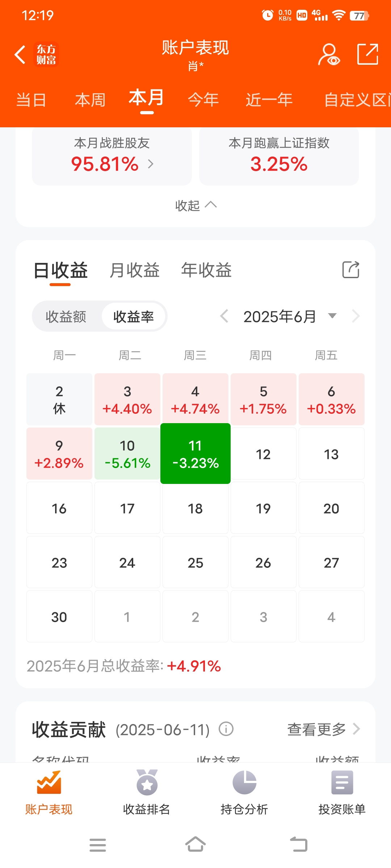Open 查看更多 link
391x868 pixels.
[x=324, y=729]
